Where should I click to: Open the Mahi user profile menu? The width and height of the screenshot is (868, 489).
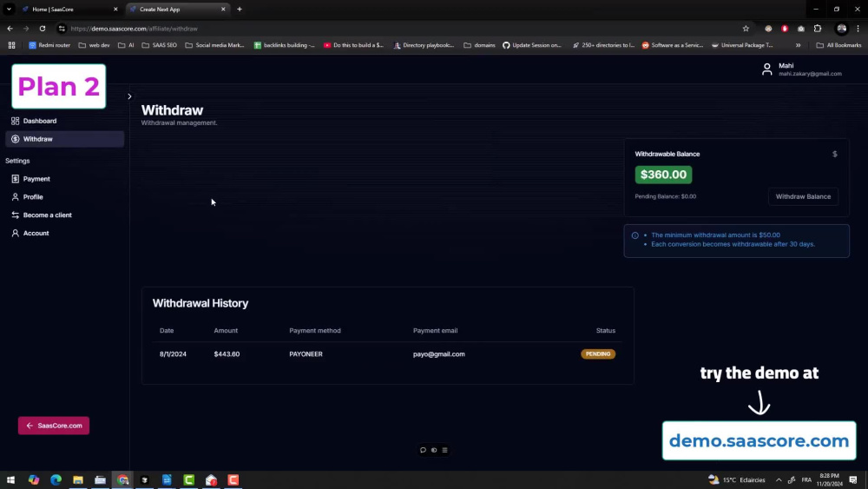tap(801, 69)
